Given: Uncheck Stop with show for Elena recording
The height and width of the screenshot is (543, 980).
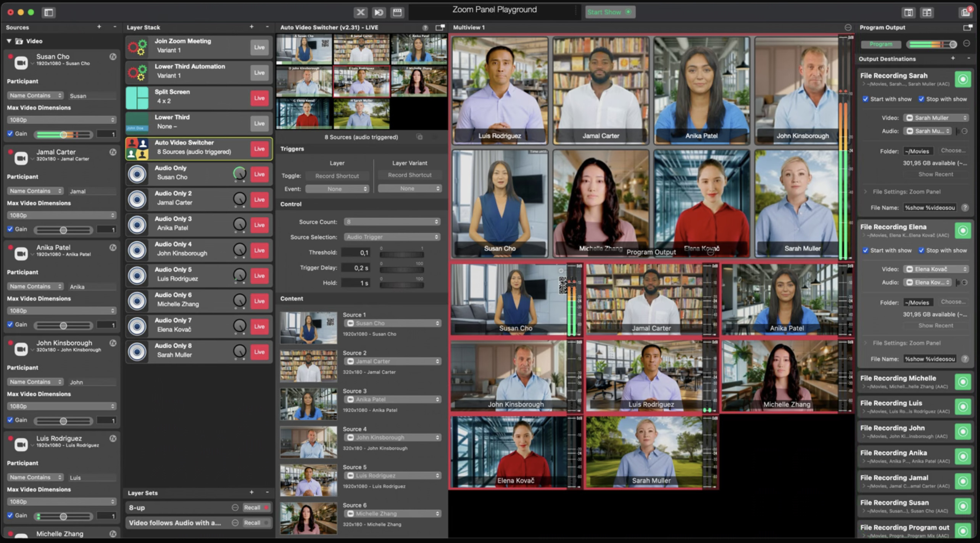Looking at the screenshot, I should click(x=921, y=251).
